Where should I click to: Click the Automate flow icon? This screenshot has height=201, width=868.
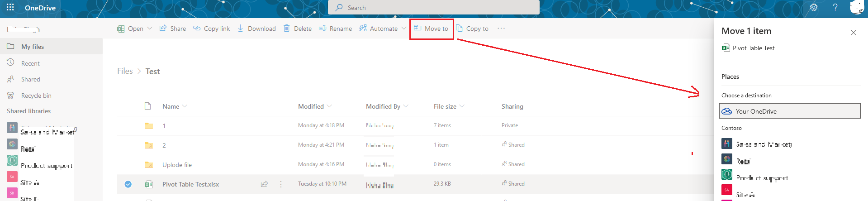click(x=363, y=28)
